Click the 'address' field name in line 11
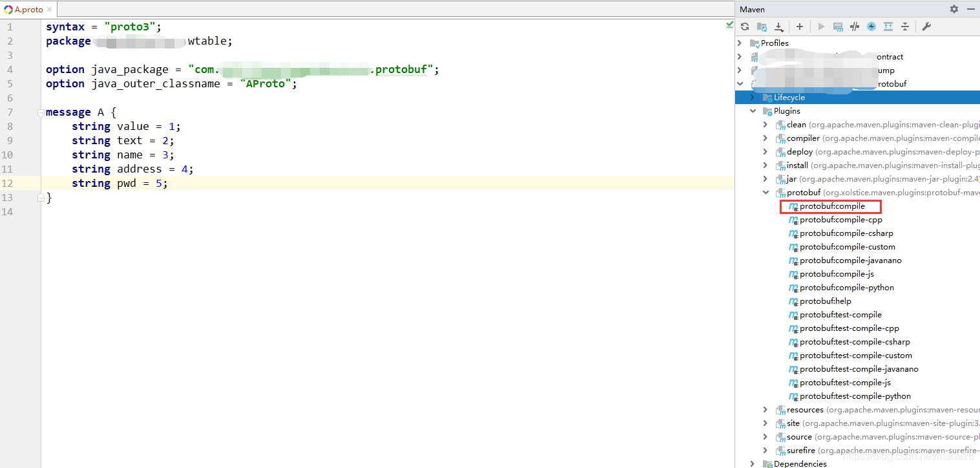 tap(139, 169)
